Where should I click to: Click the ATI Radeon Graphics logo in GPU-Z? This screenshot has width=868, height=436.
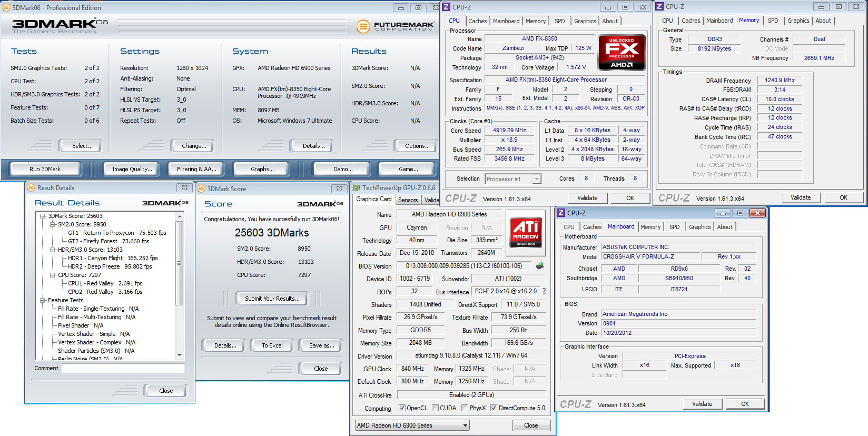pyautogui.click(x=526, y=232)
